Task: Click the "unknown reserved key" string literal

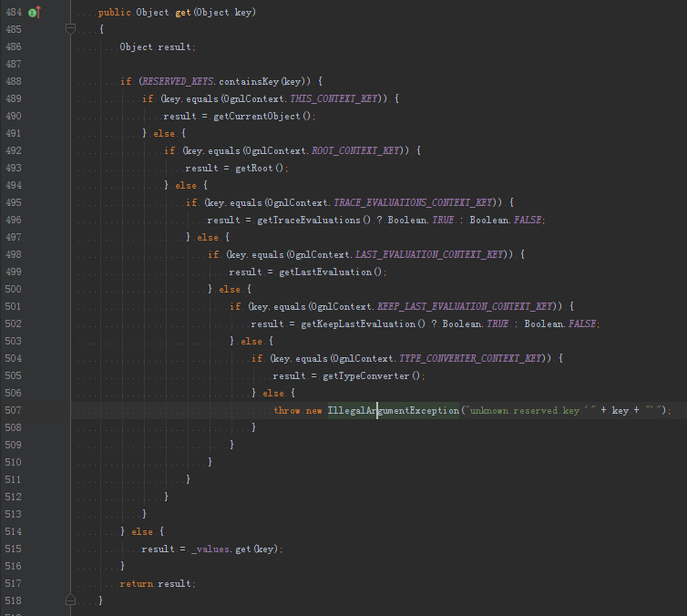Action: [530, 411]
